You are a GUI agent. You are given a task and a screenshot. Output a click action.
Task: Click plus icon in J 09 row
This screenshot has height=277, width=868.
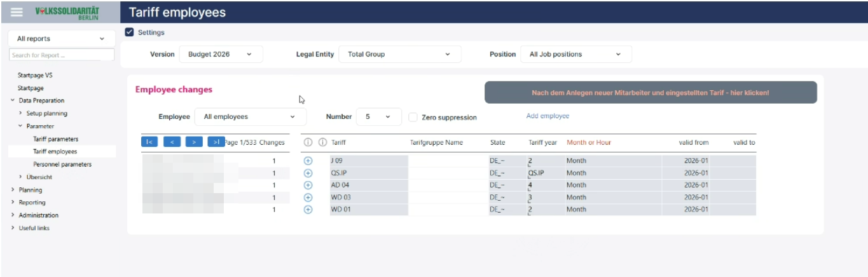tap(308, 161)
